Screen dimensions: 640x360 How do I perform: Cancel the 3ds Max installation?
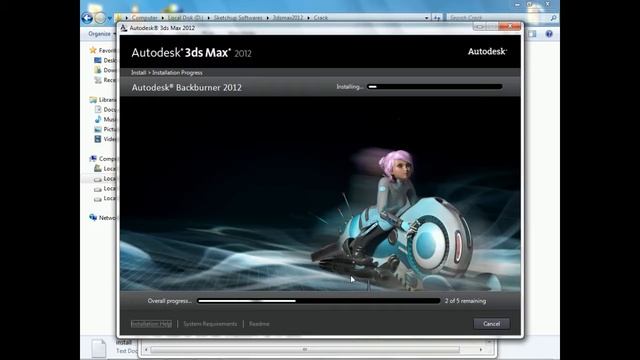click(x=491, y=324)
